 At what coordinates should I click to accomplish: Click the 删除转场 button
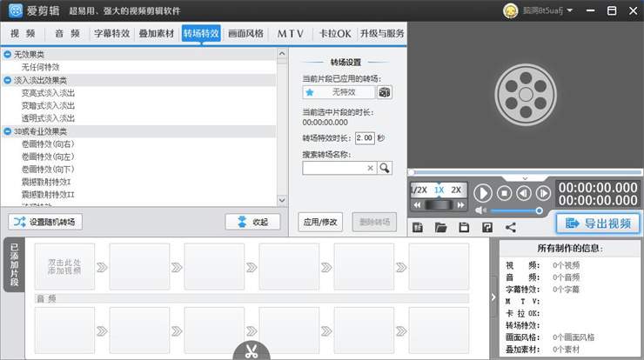[374, 222]
